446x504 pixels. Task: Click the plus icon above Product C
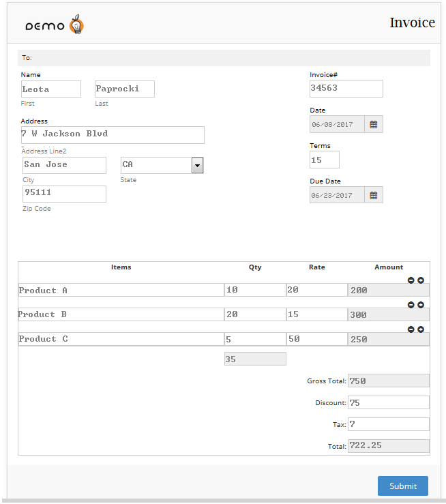(421, 329)
